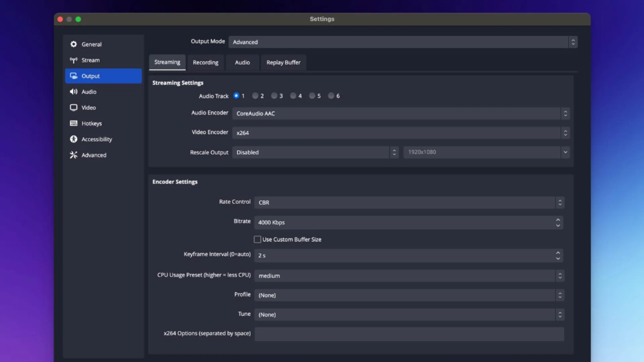Select Audio Track 5
This screenshot has height=362, width=644.
(312, 96)
